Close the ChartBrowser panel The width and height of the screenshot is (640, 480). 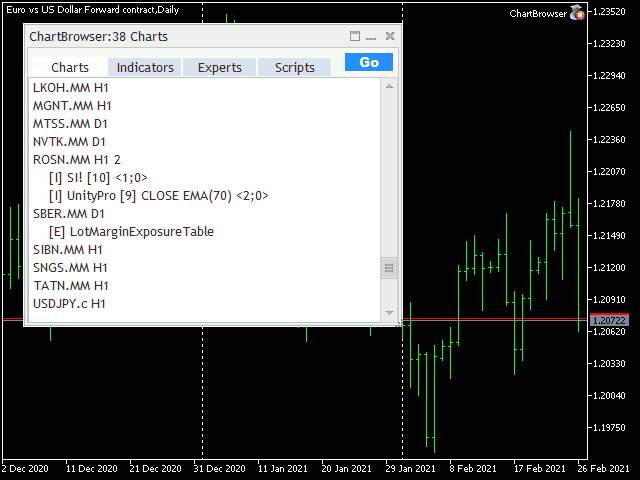pyautogui.click(x=390, y=36)
